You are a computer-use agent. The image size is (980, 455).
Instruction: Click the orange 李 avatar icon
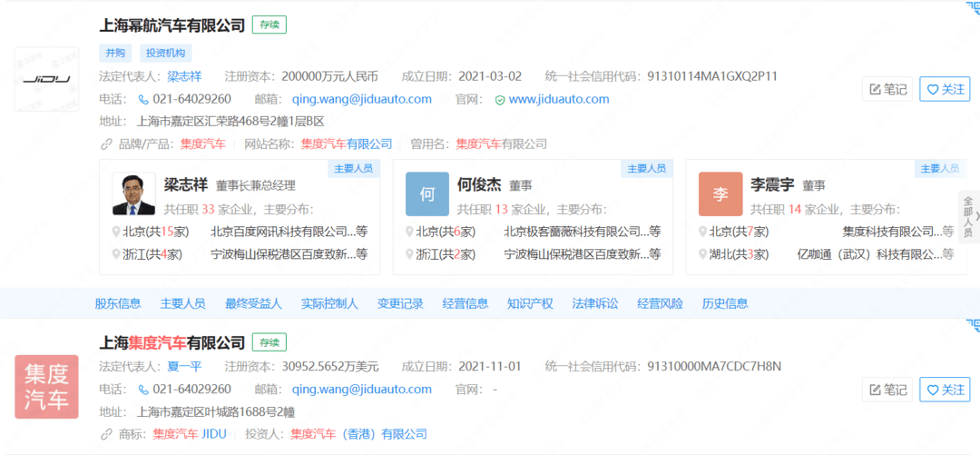(720, 193)
